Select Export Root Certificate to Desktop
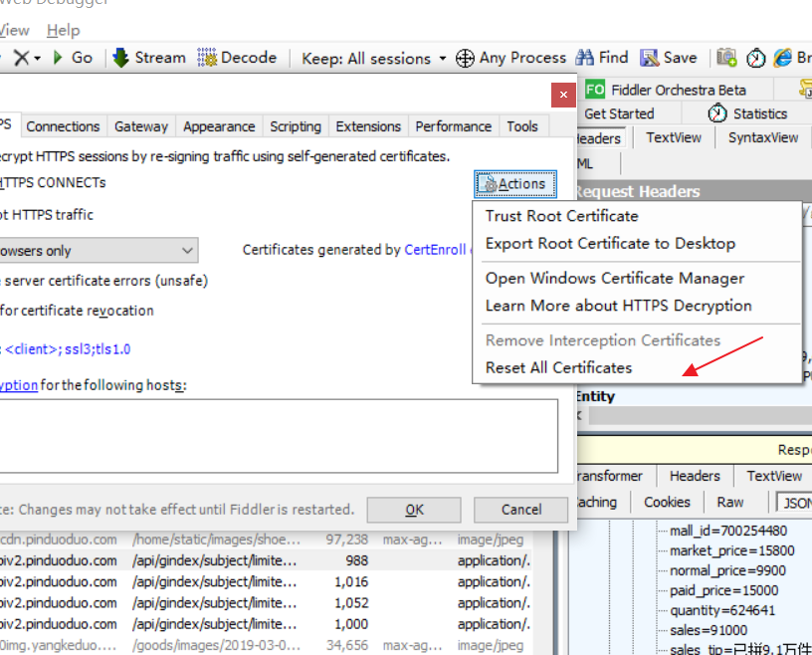The image size is (812, 655). 611,244
